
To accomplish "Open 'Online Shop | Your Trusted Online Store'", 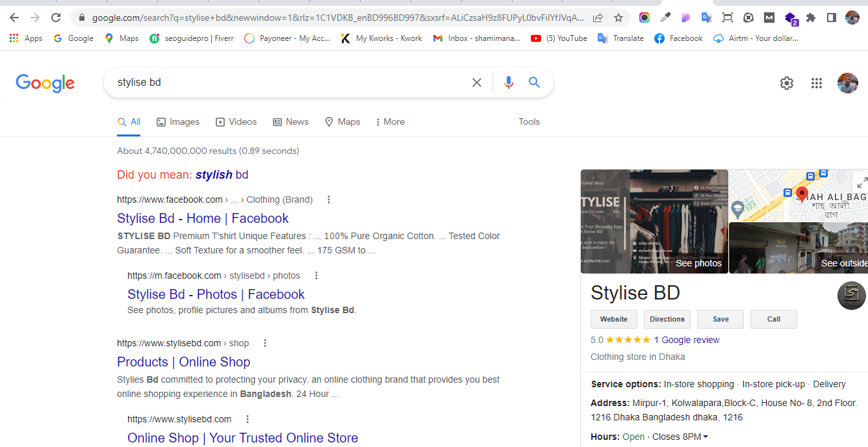I will coord(242,438).
